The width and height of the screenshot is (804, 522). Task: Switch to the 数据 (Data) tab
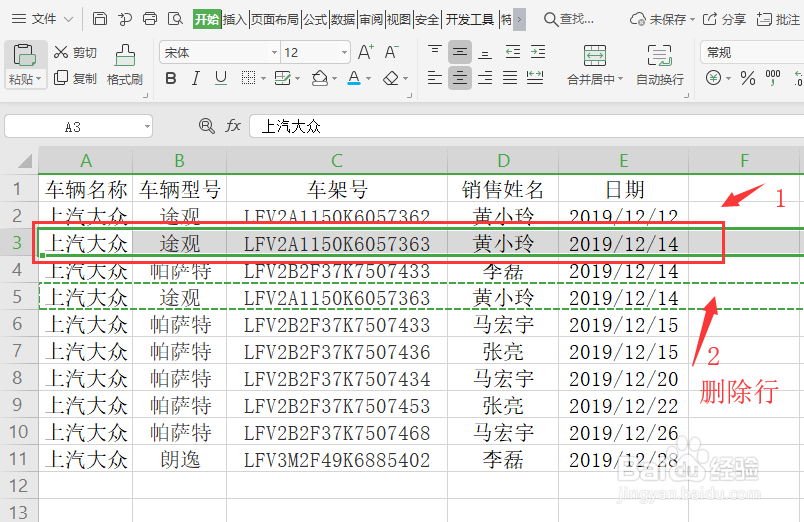click(x=343, y=19)
